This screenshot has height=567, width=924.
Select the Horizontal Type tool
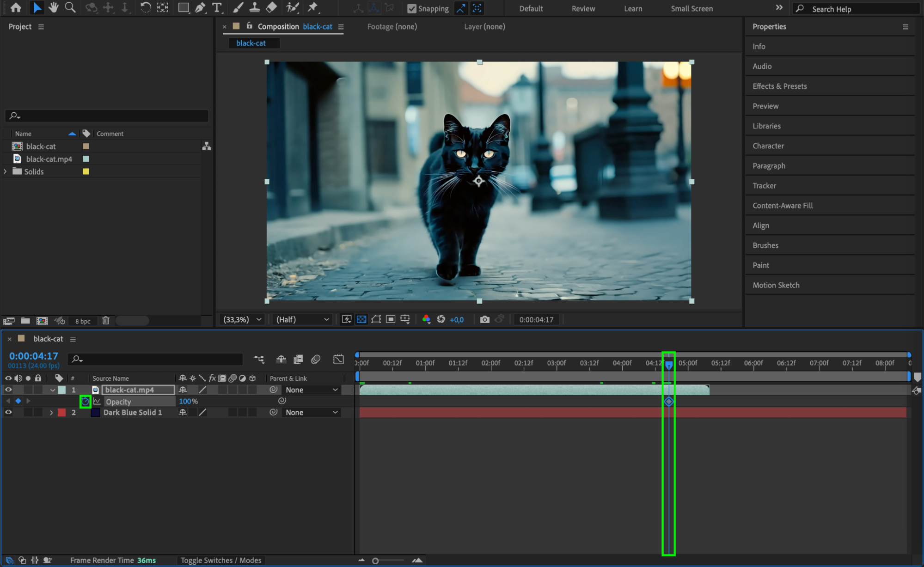(x=216, y=8)
